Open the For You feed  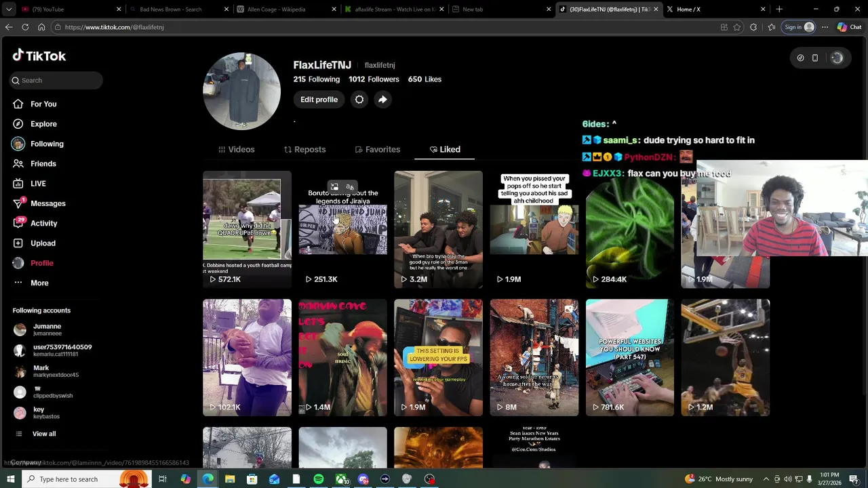43,104
